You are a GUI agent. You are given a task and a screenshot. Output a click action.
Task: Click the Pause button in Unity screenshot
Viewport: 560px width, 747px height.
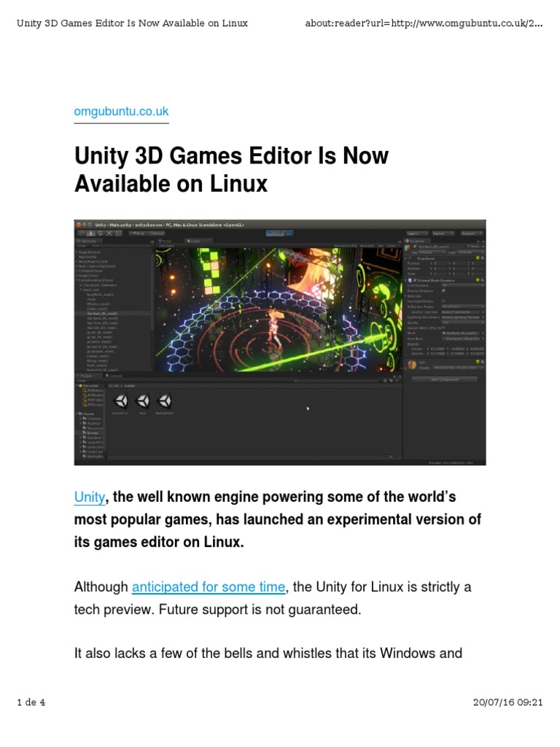(280, 233)
